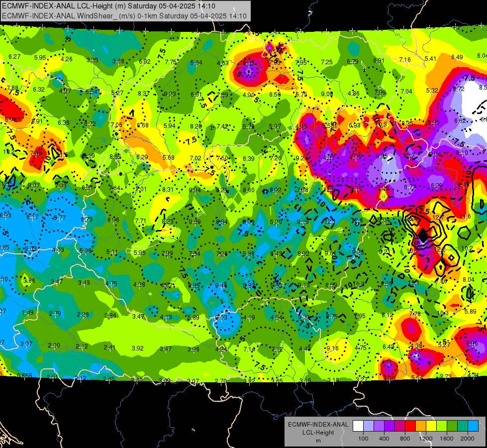487x448 pixels.
Task: Click the 3.96 wind shear value
Action: click(x=193, y=349)
